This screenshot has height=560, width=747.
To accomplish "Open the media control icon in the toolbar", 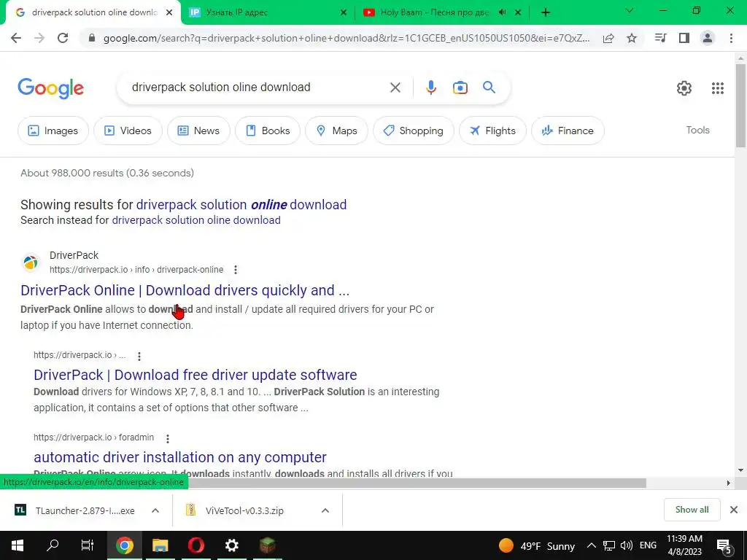I will pos(660,38).
